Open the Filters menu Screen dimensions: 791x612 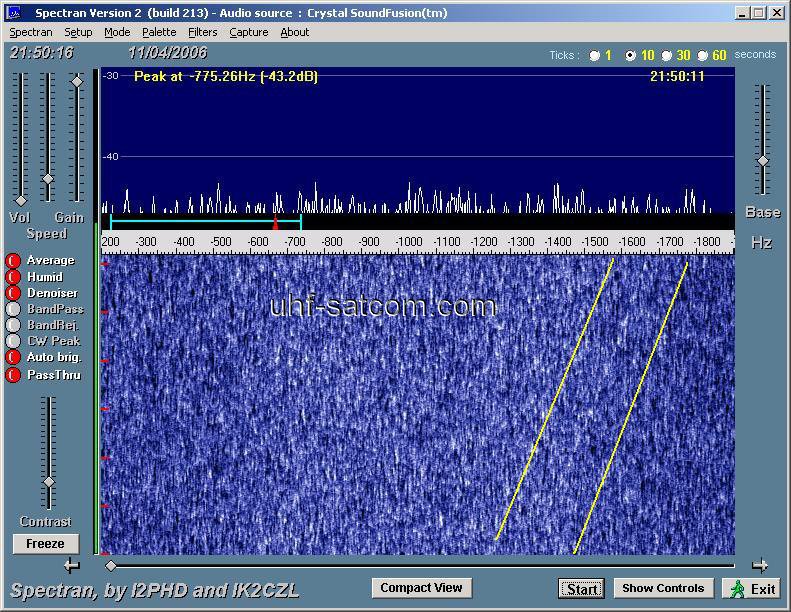[x=202, y=32]
